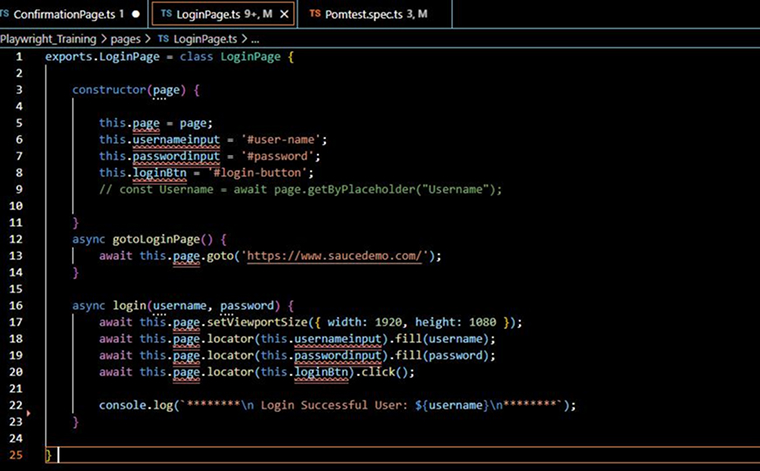Click 'class LoginPage' on line 1
The image size is (760, 471).
(230, 57)
